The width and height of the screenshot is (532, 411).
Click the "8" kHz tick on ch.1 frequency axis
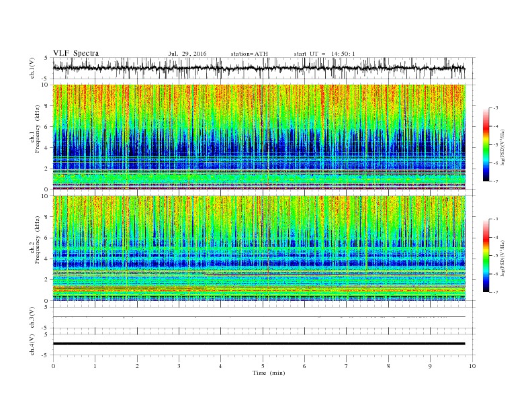pyautogui.click(x=47, y=106)
